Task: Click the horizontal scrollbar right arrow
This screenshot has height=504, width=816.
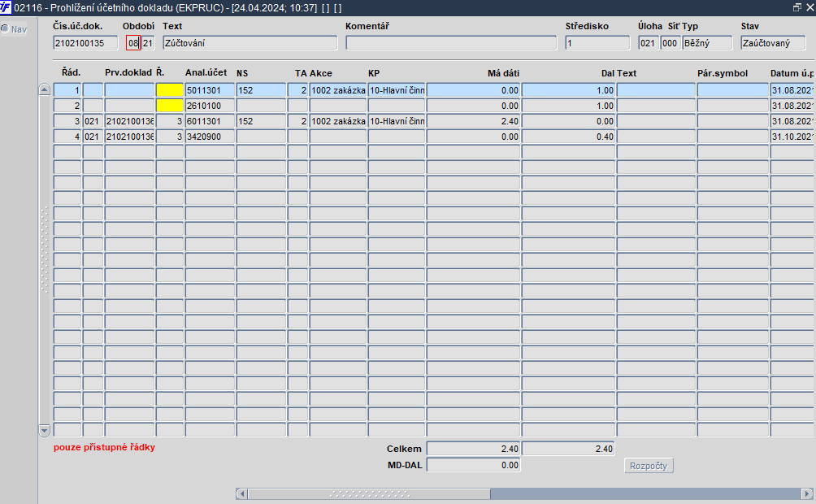Action: (x=806, y=493)
